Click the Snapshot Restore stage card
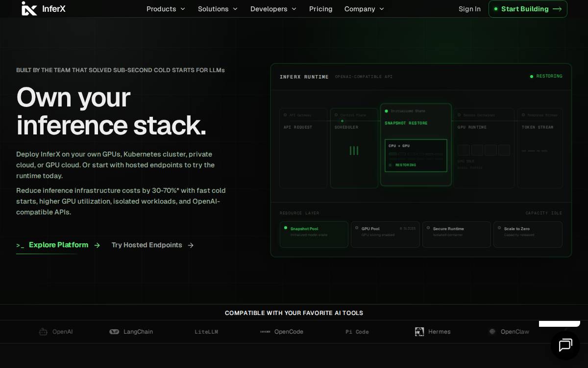 pos(416,145)
